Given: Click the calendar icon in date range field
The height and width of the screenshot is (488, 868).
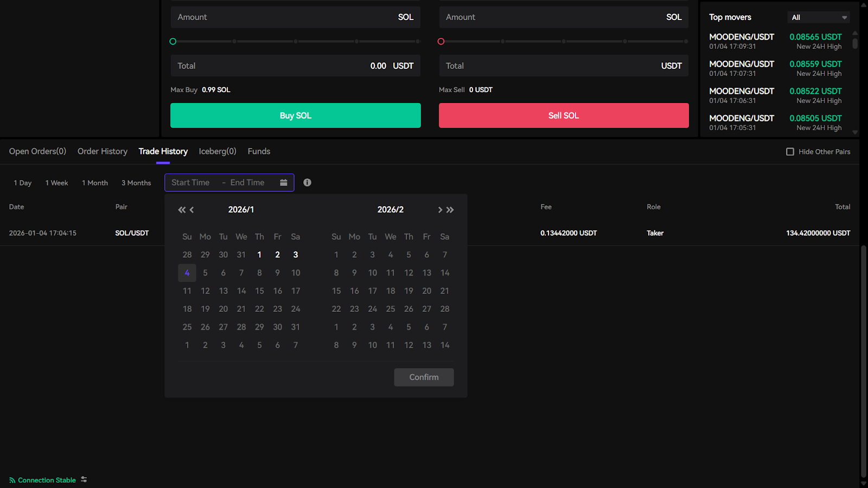Looking at the screenshot, I should point(283,183).
